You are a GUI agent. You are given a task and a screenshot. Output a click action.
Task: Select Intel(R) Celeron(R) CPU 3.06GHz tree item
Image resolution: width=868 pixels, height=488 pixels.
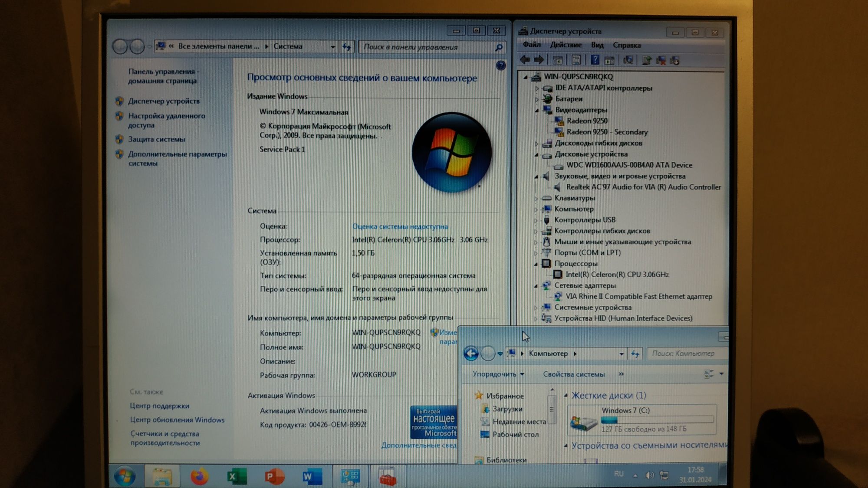617,275
